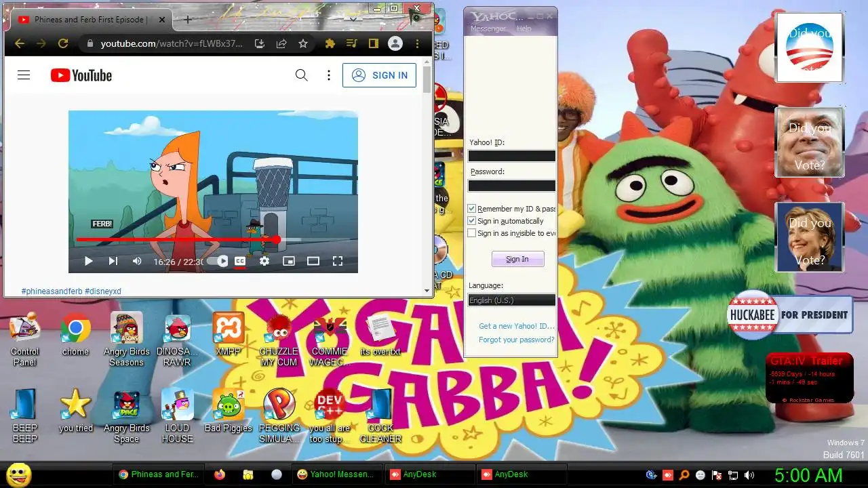Screen dimensions: 868x488
Task: Click the Yahoo Password field
Action: pyautogui.click(x=511, y=186)
